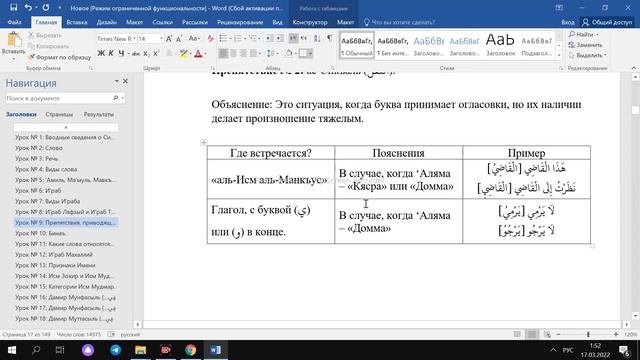
Task: Sort the selected text alphabetically
Action: point(317,38)
